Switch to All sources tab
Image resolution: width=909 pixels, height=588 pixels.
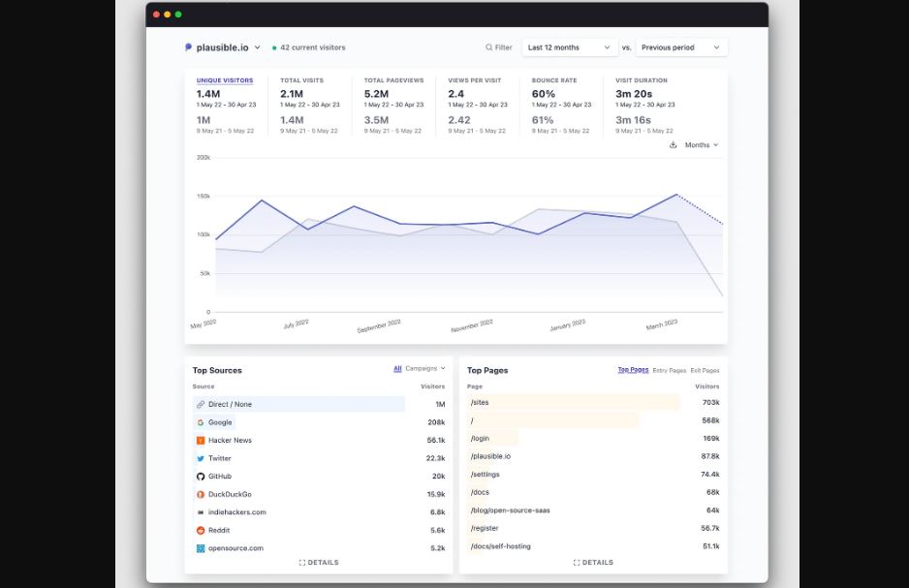(x=397, y=368)
